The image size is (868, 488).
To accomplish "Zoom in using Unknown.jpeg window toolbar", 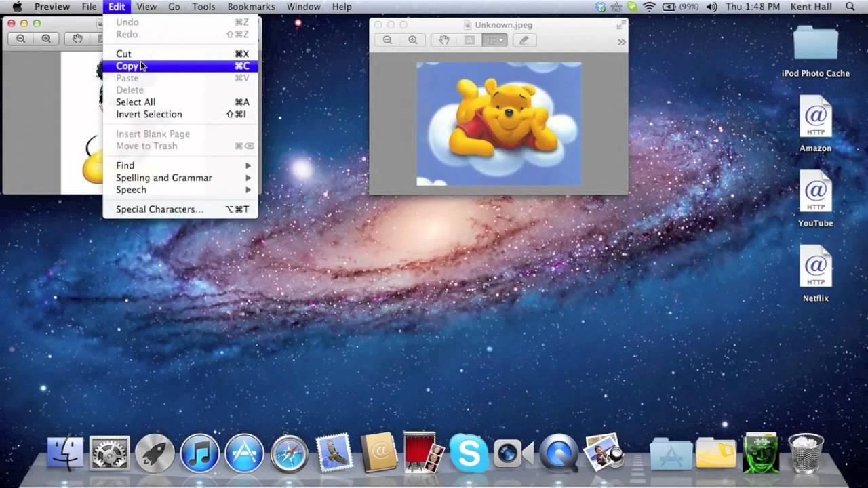I will [412, 40].
